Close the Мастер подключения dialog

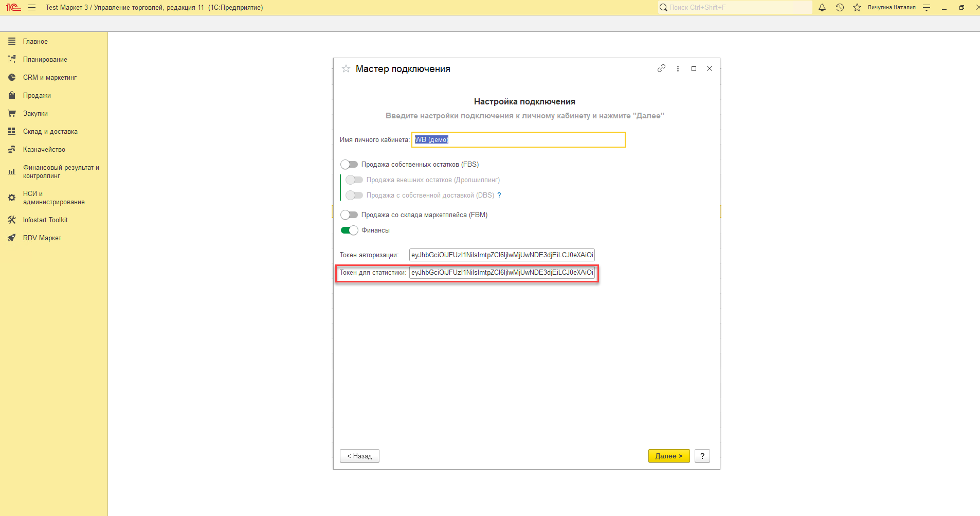pos(710,68)
